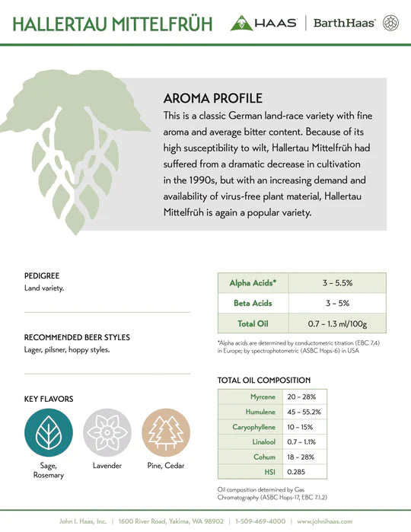Viewport: 411px width, 532px height.
Task: Click the Sage, Rosemary leaf icon
Action: click(49, 432)
